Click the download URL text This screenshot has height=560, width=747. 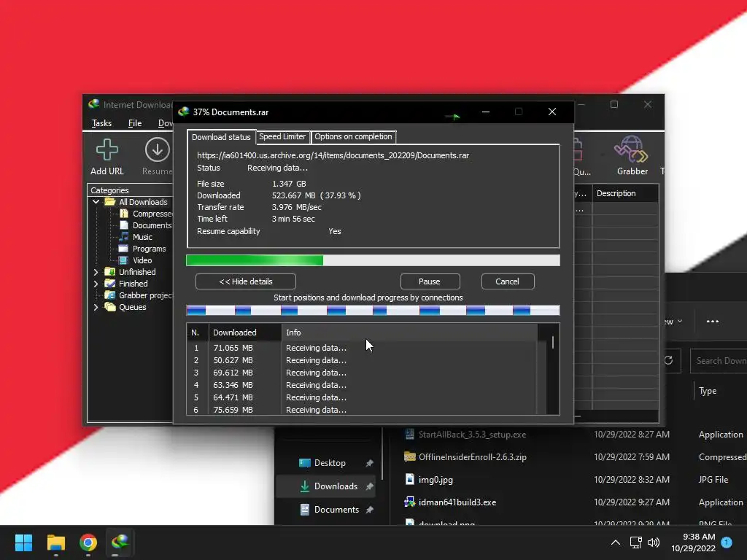(333, 155)
